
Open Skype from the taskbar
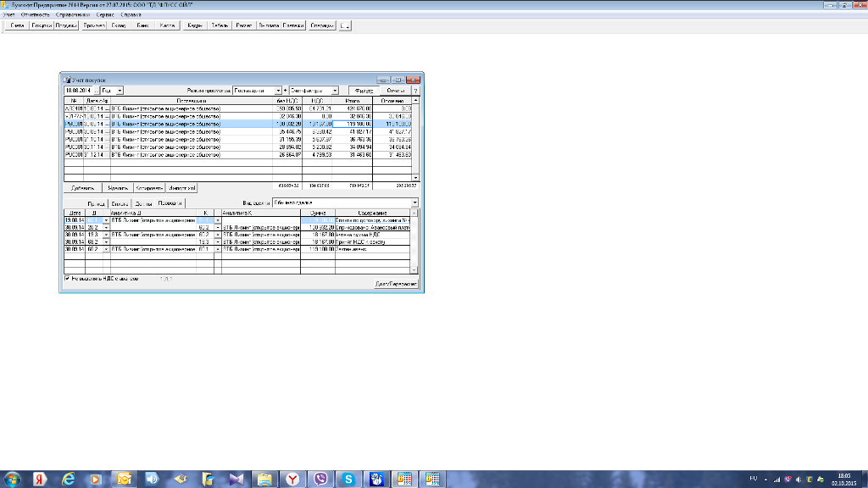(x=348, y=479)
